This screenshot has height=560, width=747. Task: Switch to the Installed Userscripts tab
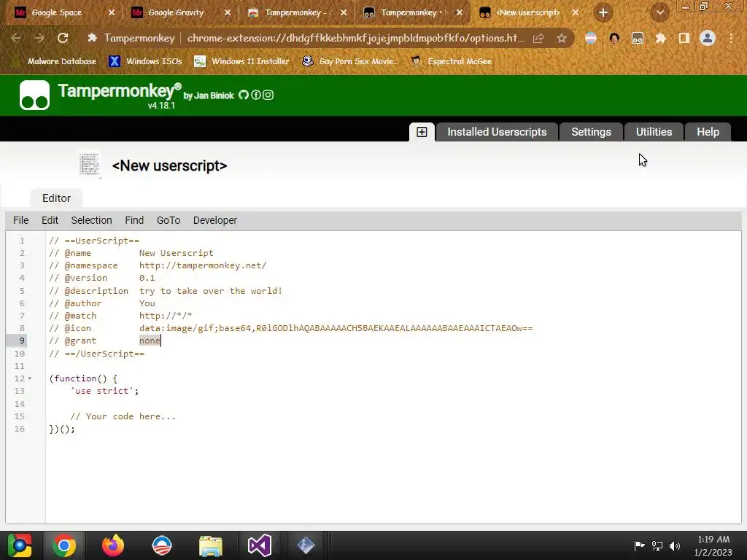[497, 132]
